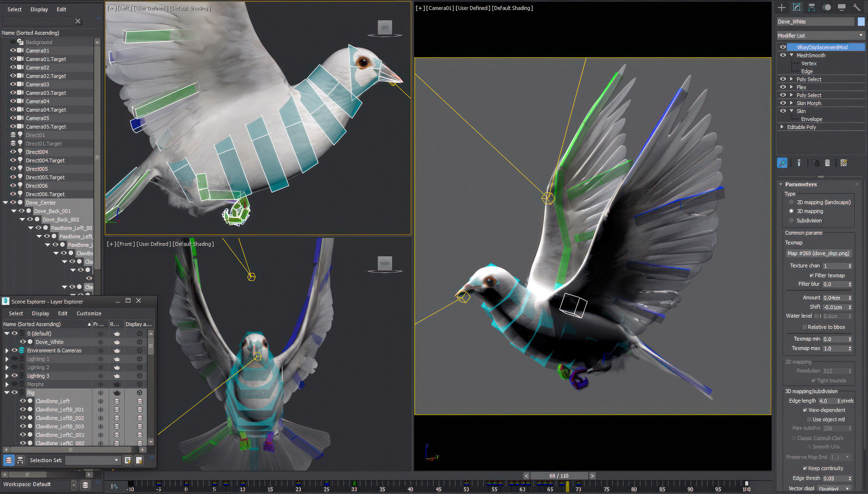868x494 pixels.
Task: Switch to sort by hierarchy in Layer Explorer
Action: (20, 460)
